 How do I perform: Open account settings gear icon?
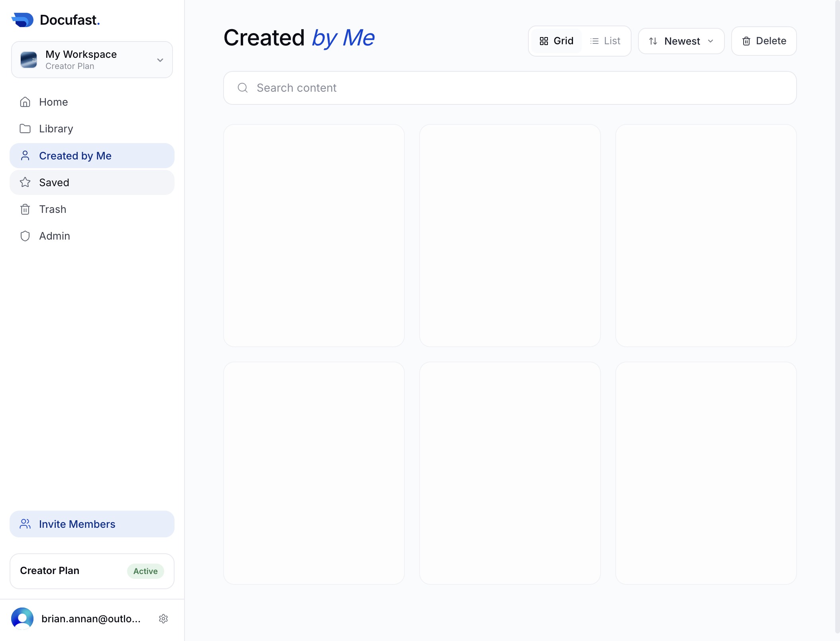163,618
